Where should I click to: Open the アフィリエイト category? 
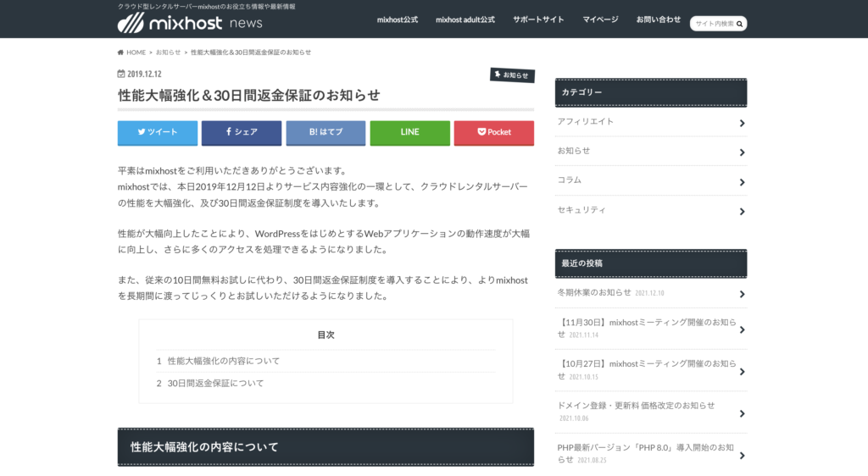tap(585, 122)
